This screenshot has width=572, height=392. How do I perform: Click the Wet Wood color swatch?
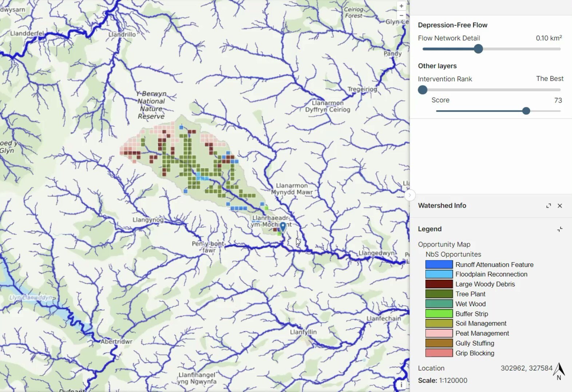439,304
